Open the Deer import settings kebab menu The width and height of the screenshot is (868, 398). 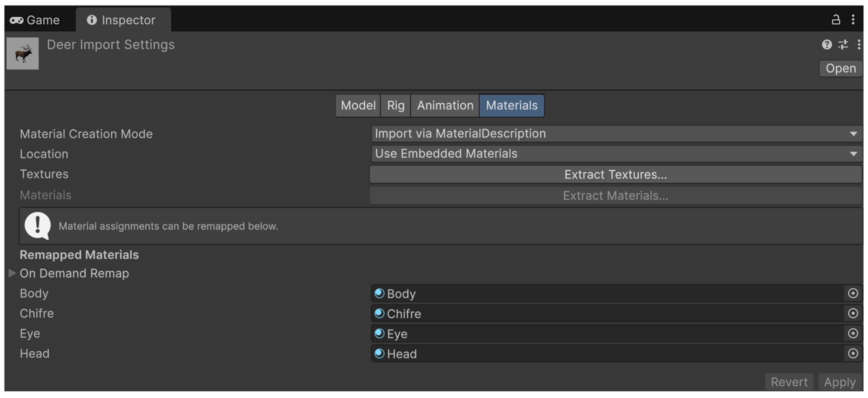coord(859,44)
